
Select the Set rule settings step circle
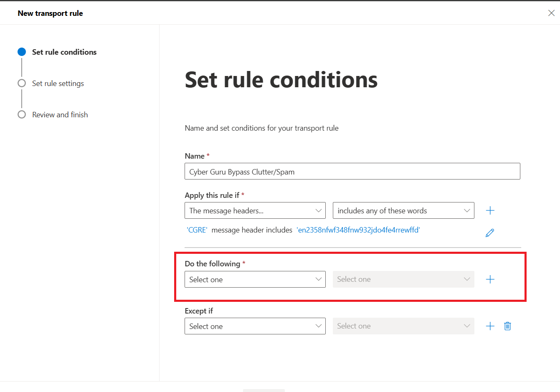(x=22, y=83)
